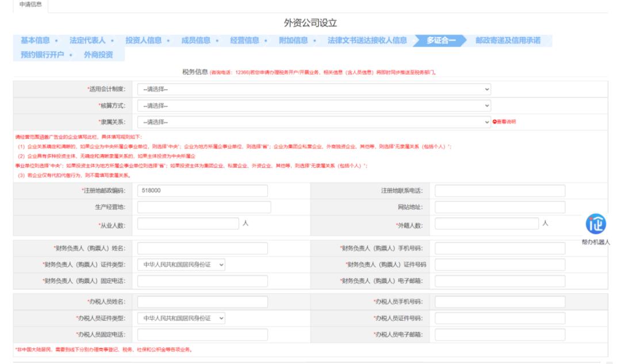Click the 办税人员电子邮箱 field
The image size is (621, 364).
click(500, 335)
